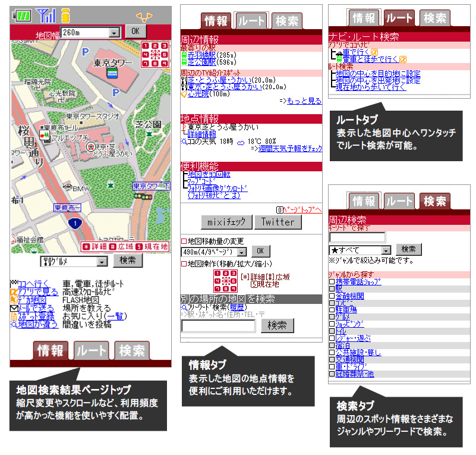Screen dimensions: 476x455
Task: Open the ★すべて genre dropdown
Action: pyautogui.click(x=360, y=250)
